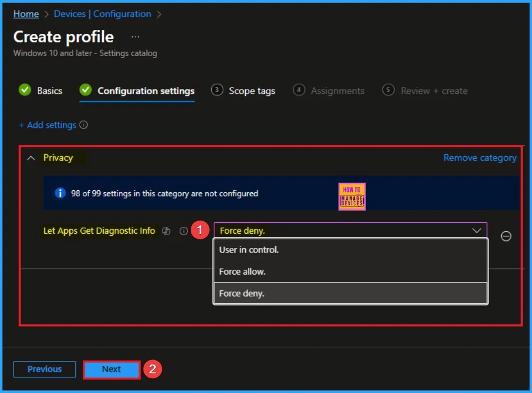
Task: Click the Home breadcrumb link
Action: click(26, 14)
